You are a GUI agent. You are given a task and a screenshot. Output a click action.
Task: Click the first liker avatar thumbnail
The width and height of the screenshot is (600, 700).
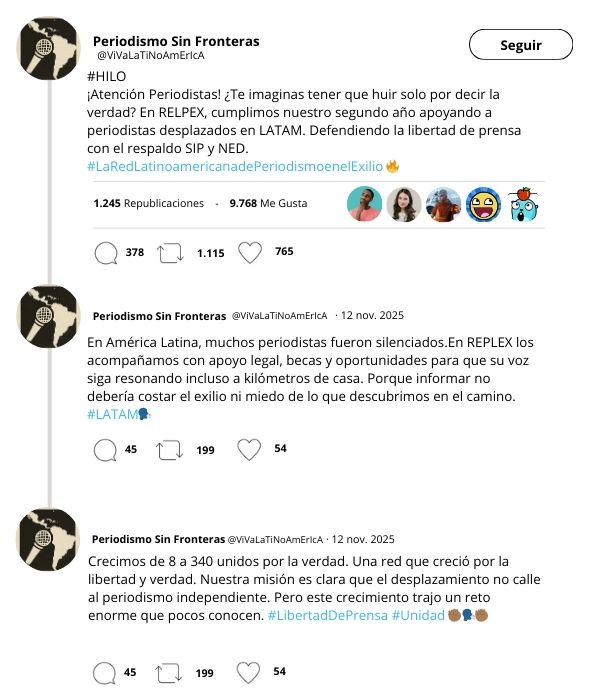(x=365, y=204)
